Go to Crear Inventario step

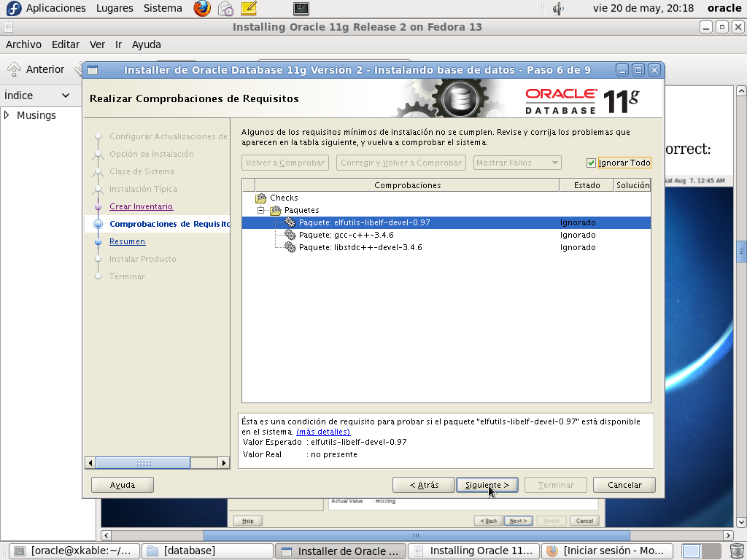coord(141,206)
